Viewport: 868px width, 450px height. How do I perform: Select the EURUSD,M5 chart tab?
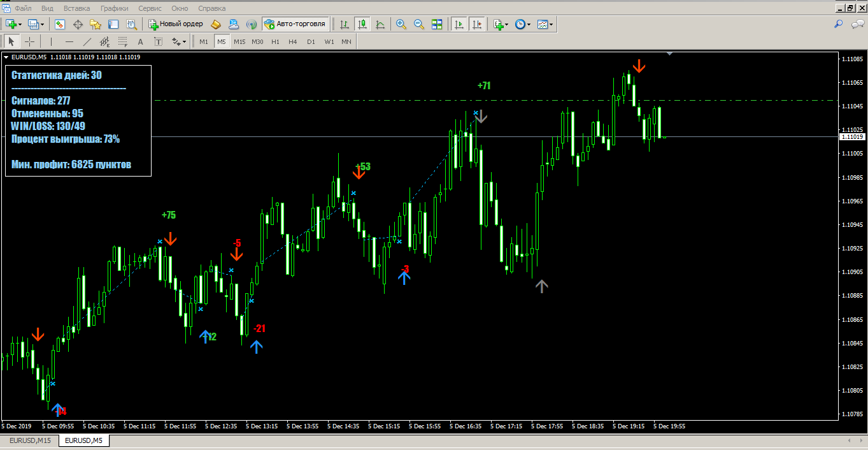83,440
